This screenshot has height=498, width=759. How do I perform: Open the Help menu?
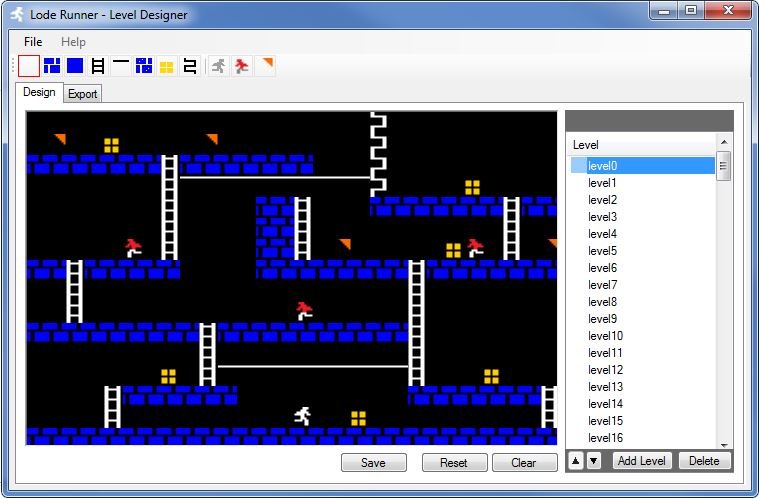click(73, 42)
